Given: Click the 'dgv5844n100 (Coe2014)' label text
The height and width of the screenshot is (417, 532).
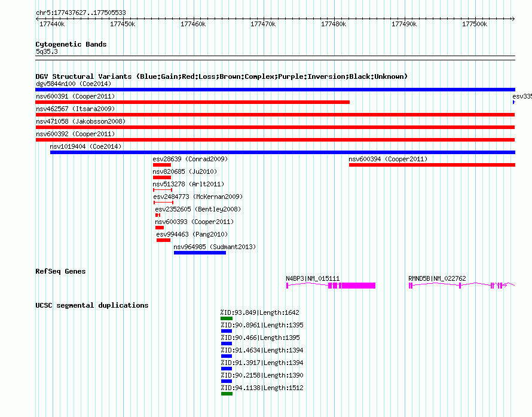Looking at the screenshot, I should [x=74, y=84].
